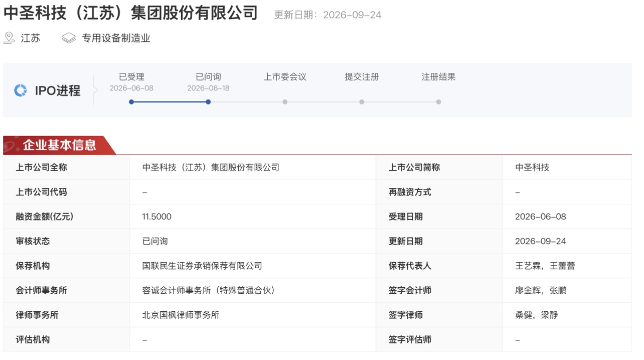644x360 pixels.
Task: Click the 受理日期 label cell
Action: tap(439, 217)
